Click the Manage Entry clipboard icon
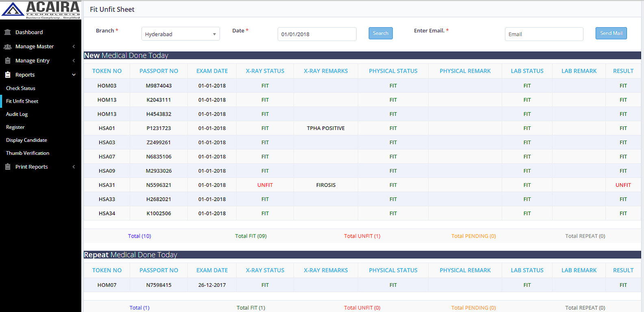 [7, 61]
